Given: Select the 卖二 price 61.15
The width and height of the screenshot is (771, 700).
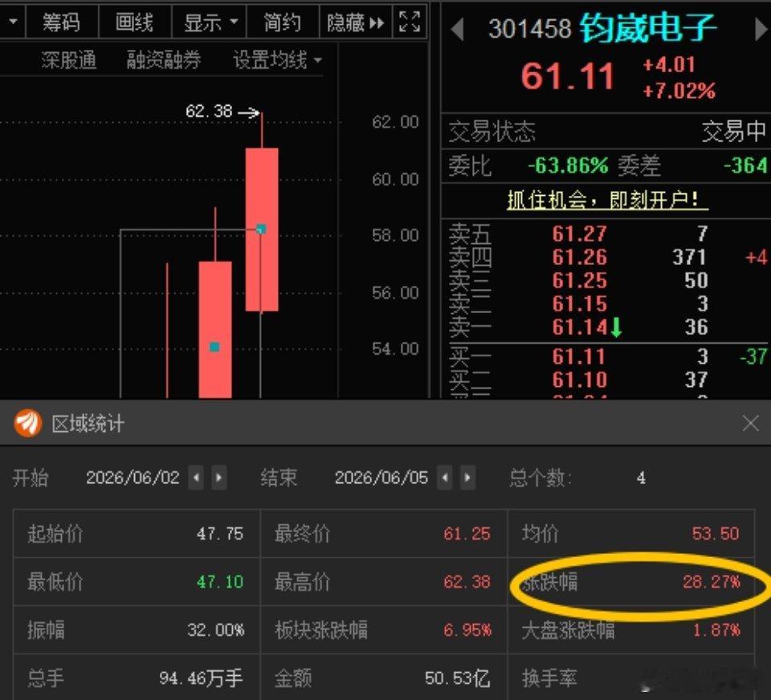Looking at the screenshot, I should tap(579, 303).
